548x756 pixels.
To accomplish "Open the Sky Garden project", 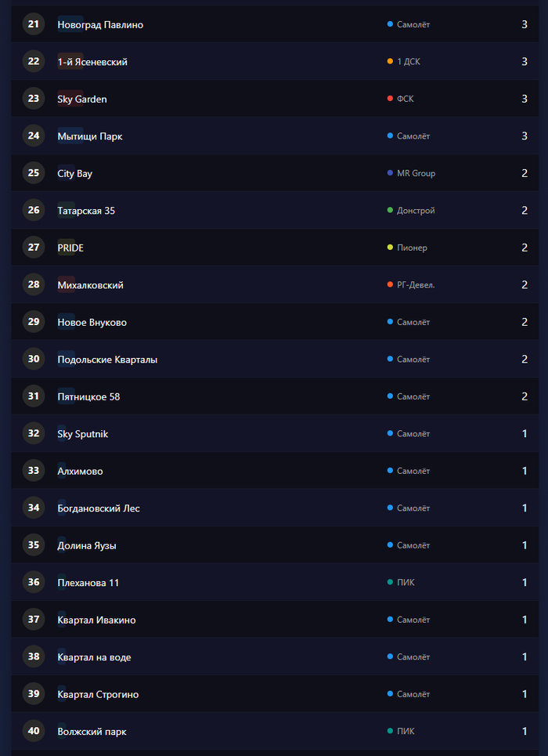I will (x=82, y=99).
